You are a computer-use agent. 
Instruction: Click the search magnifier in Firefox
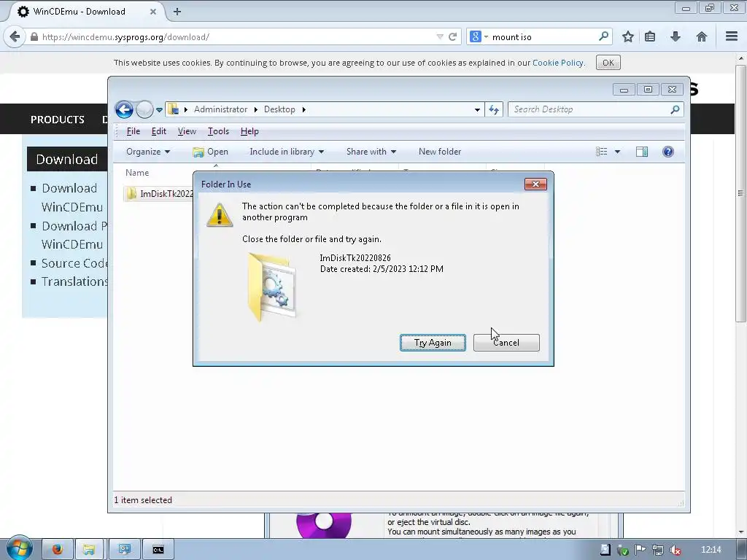pos(603,36)
